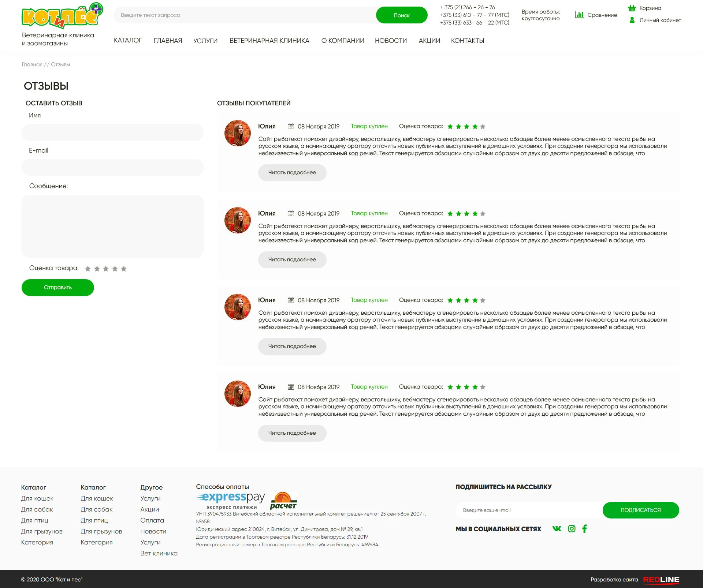The image size is (703, 588).
Task: Click the ПОДПИСАТЬСЯ button
Action: coord(641,510)
